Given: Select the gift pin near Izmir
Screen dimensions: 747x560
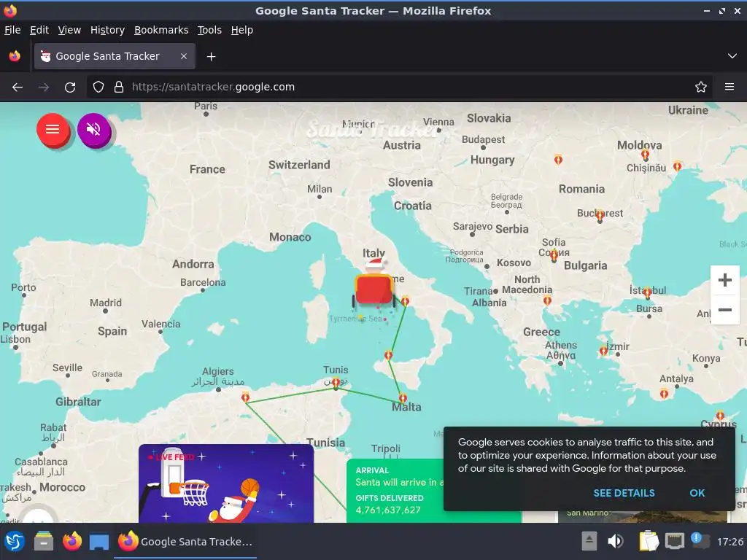Looking at the screenshot, I should coord(603,351).
